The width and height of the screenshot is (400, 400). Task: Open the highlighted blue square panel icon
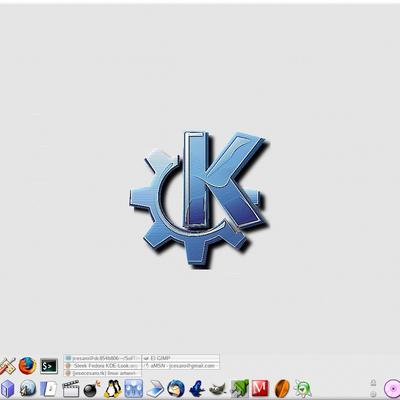pos(134,388)
